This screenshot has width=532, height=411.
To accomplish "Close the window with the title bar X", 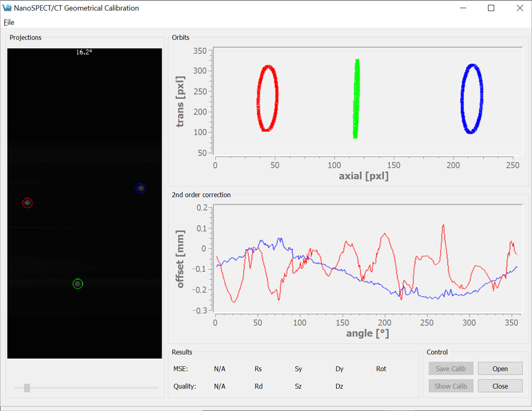I will point(519,8).
